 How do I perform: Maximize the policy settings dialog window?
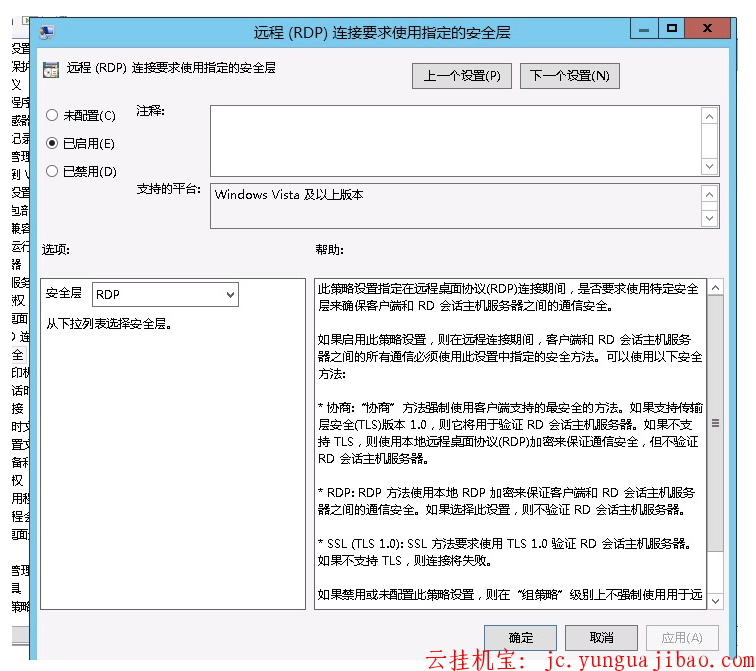(x=673, y=30)
